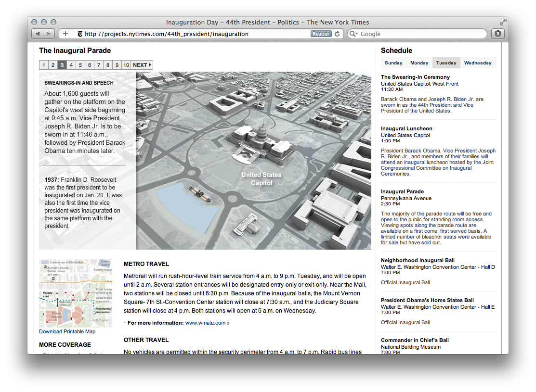Image resolution: width=536 pixels, height=392 pixels.
Task: Enter full screen using the top-right arrows icon
Action: (503, 22)
